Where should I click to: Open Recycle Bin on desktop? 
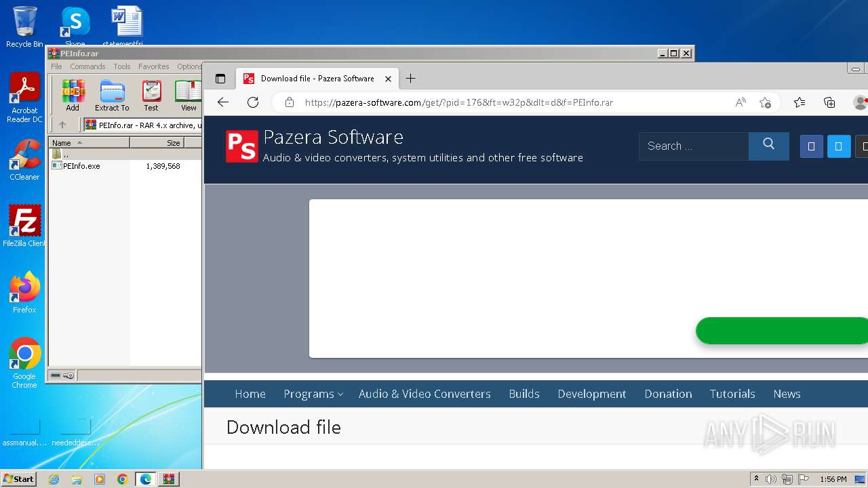(24, 26)
